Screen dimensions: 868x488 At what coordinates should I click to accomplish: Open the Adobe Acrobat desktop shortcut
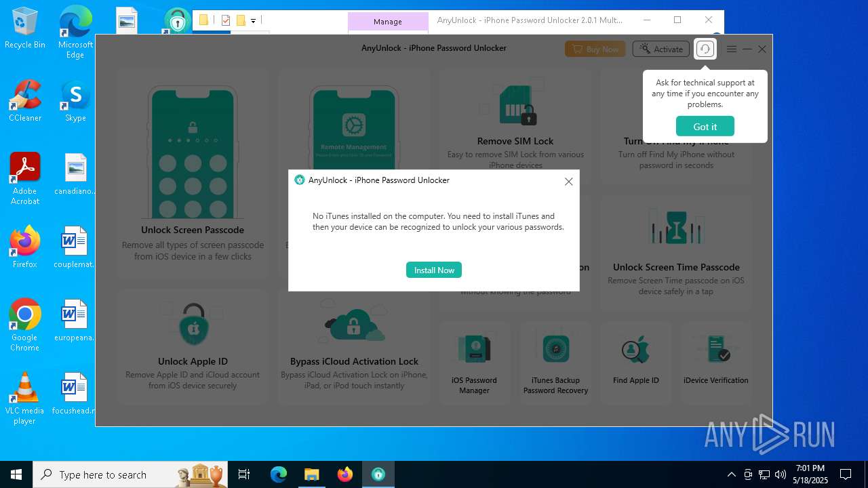point(25,179)
